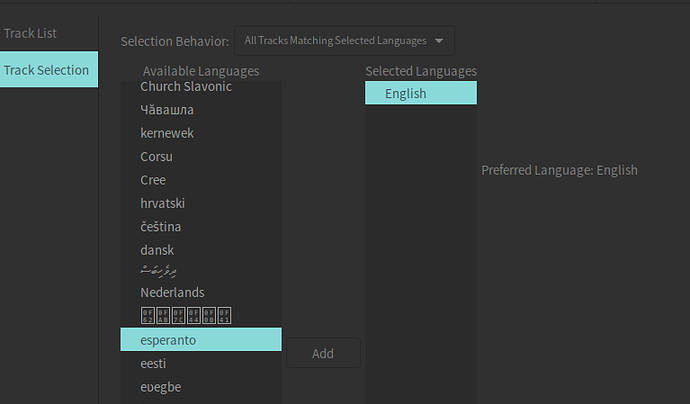The image size is (690, 404).
Task: Pick eesti from Available Languages
Action: [155, 364]
